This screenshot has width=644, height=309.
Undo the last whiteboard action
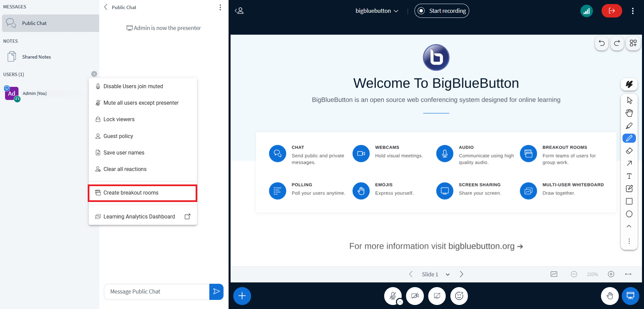point(602,43)
